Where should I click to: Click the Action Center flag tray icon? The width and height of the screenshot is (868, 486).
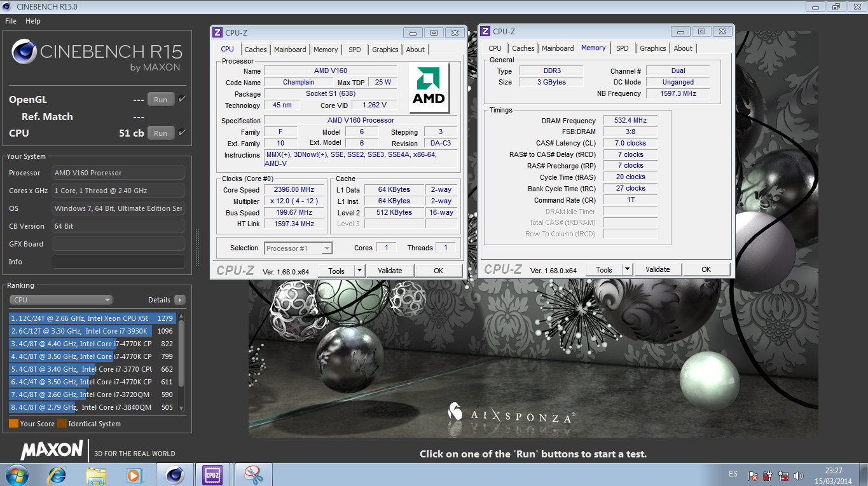[753, 475]
